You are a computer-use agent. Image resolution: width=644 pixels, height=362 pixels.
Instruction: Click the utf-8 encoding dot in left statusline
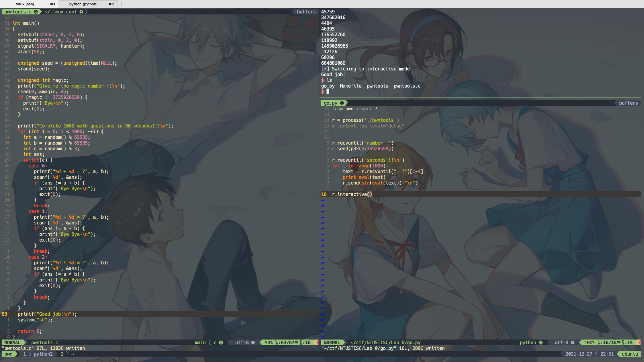click(x=253, y=343)
